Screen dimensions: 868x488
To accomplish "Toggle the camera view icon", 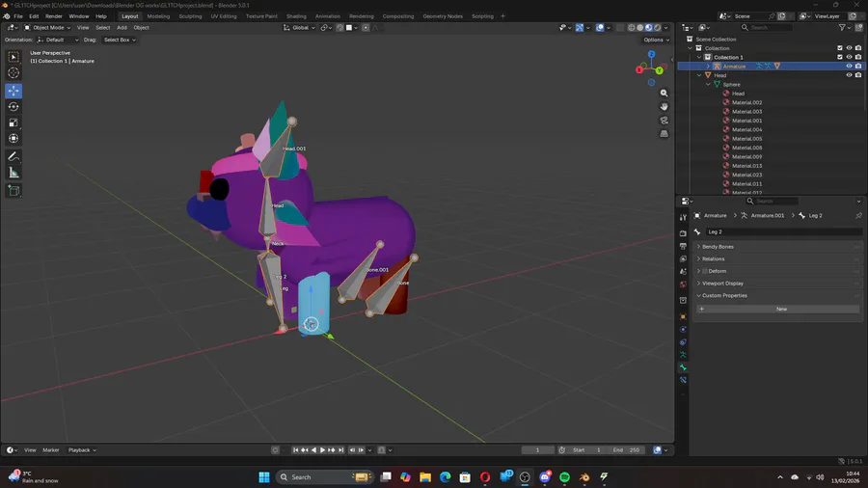I will [664, 120].
